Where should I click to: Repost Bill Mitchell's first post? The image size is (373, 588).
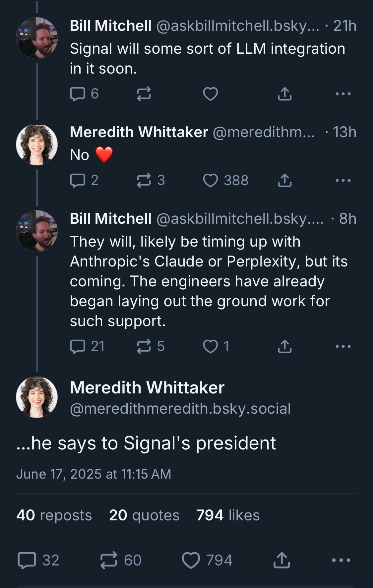[144, 94]
